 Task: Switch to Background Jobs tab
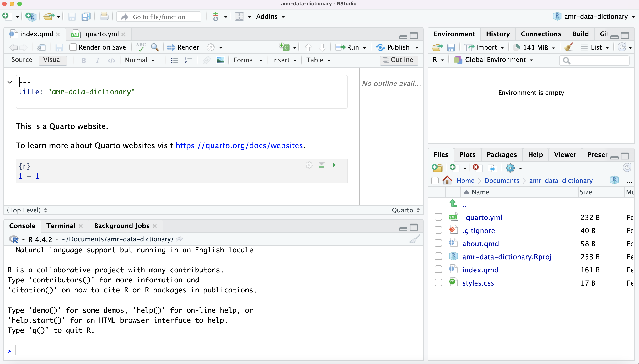(122, 226)
